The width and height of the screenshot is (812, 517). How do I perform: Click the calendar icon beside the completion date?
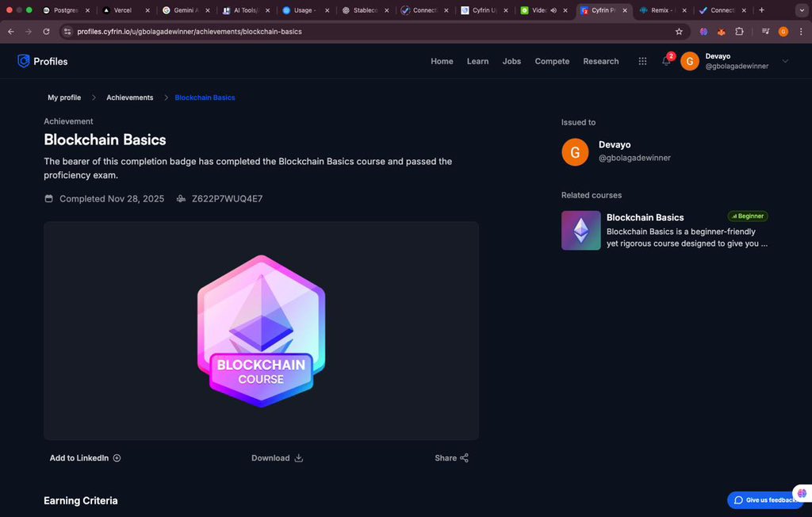[x=48, y=198]
